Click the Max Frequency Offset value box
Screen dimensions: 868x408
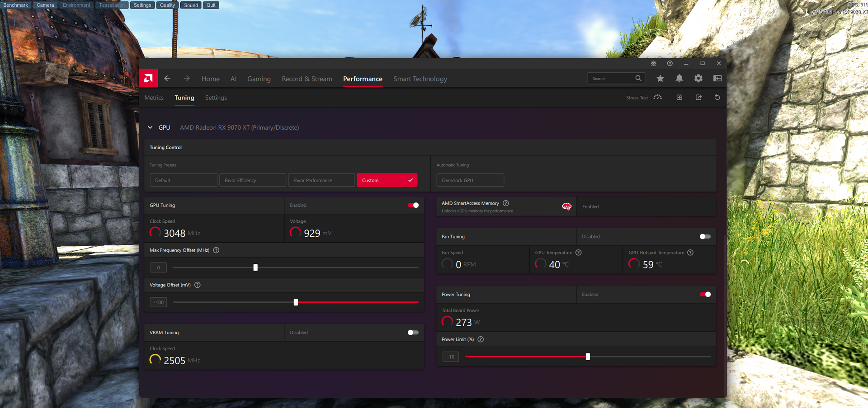pos(158,267)
